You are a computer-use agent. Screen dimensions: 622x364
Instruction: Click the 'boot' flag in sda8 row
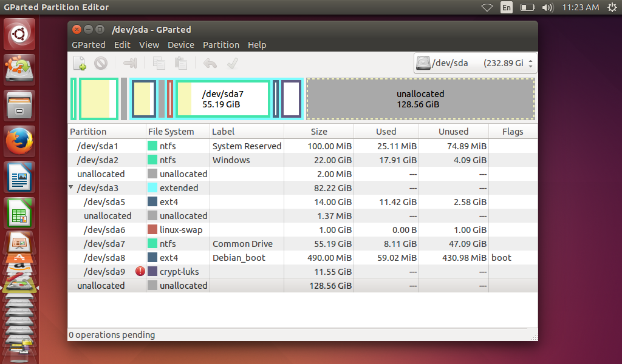click(x=501, y=258)
